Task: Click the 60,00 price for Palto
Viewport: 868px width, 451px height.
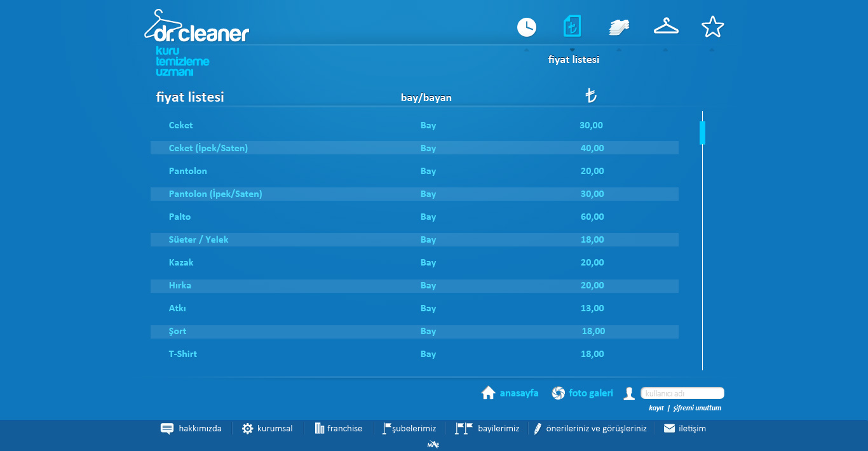Action: [x=592, y=217]
